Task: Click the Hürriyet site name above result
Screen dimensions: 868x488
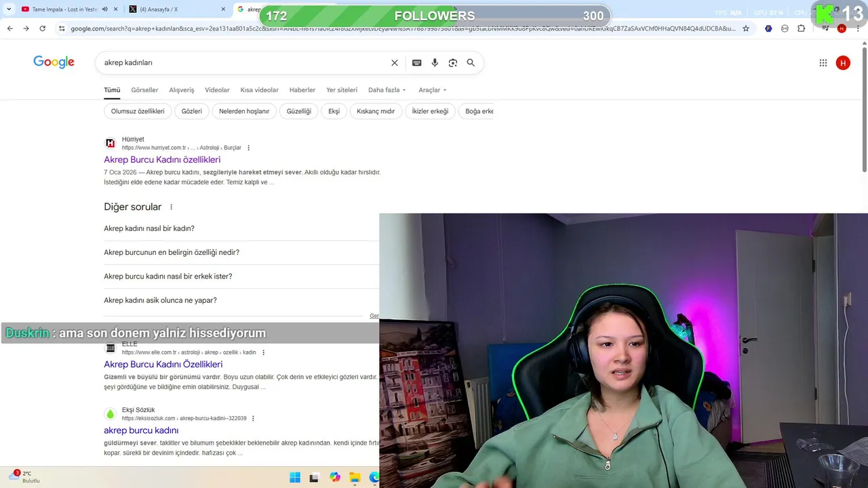Action: pos(133,140)
